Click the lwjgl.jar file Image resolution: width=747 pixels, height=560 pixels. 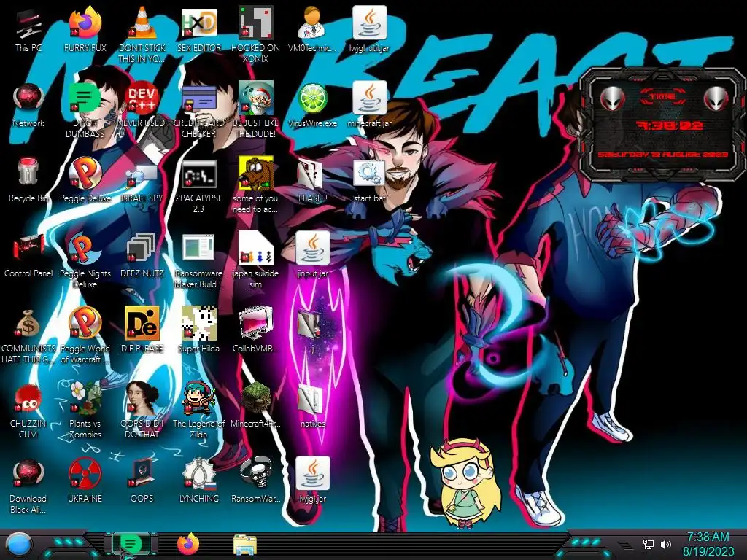(312, 481)
